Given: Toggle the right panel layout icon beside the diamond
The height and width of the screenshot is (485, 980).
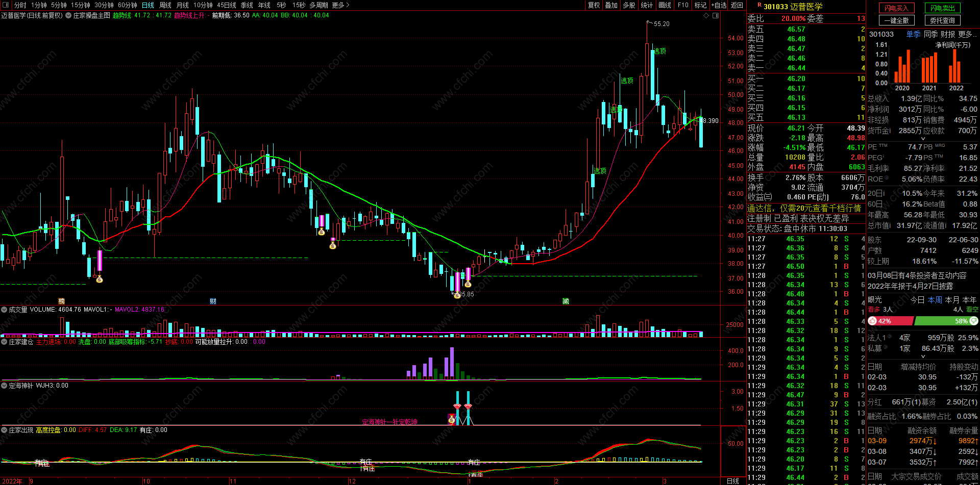Looking at the screenshot, I should [x=716, y=15].
